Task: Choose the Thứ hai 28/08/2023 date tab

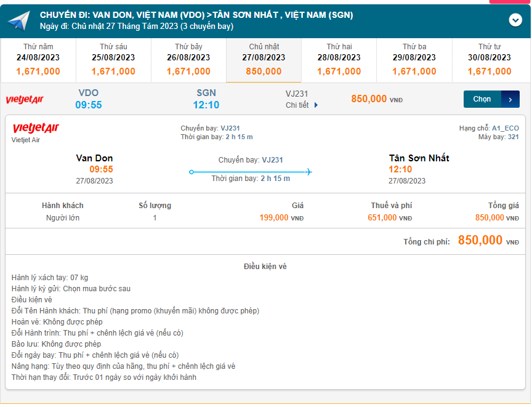Action: click(x=339, y=60)
